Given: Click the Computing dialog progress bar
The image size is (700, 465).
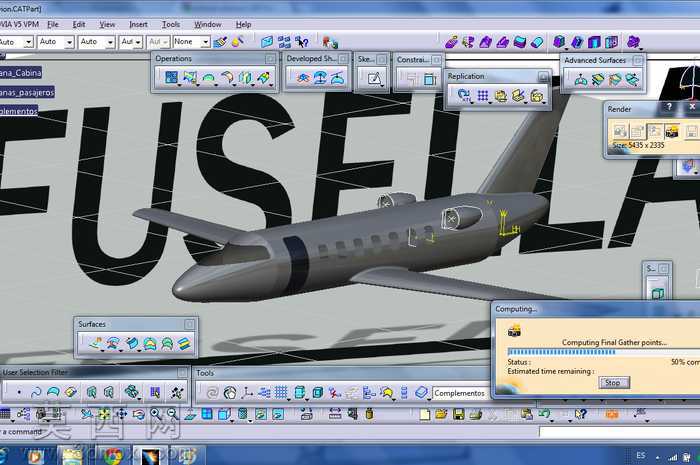Looking at the screenshot, I should [x=604, y=352].
